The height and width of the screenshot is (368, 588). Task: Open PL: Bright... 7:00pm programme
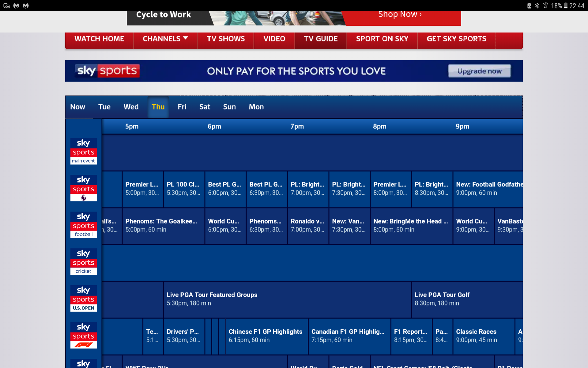coord(308,189)
